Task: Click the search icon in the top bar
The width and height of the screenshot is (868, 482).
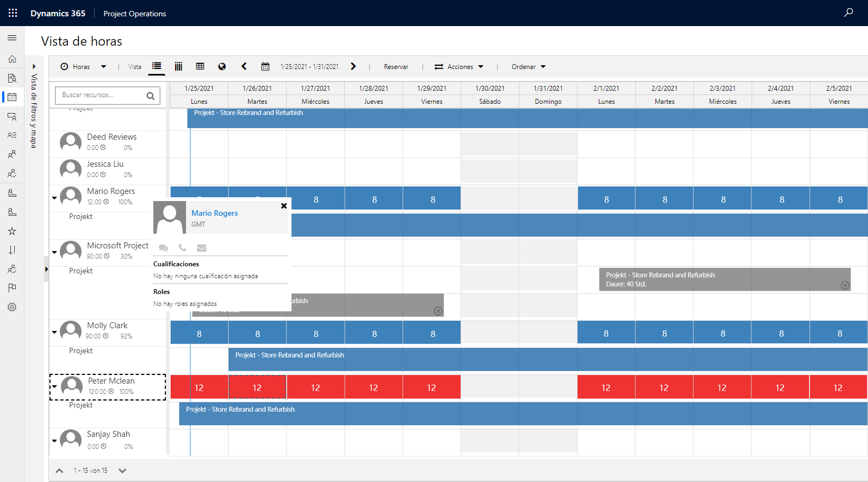Action: coord(848,12)
